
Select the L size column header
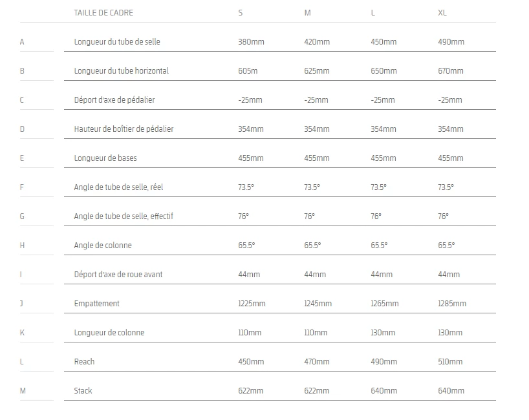(x=373, y=13)
